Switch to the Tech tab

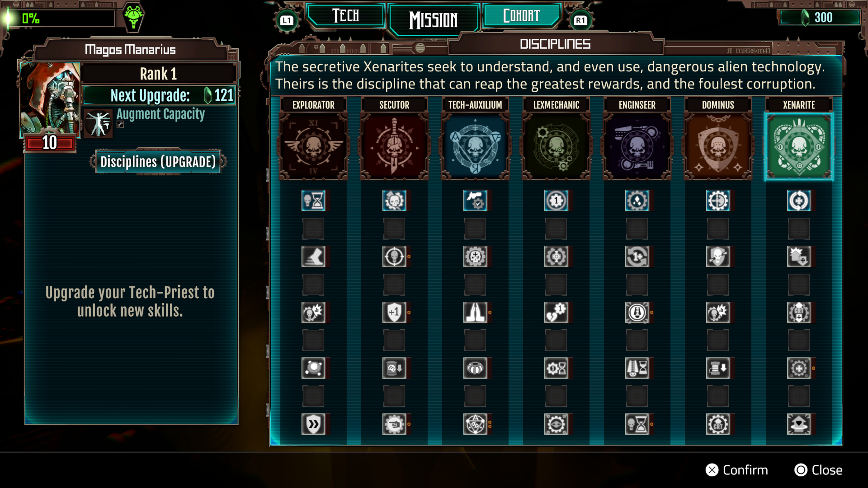click(346, 16)
